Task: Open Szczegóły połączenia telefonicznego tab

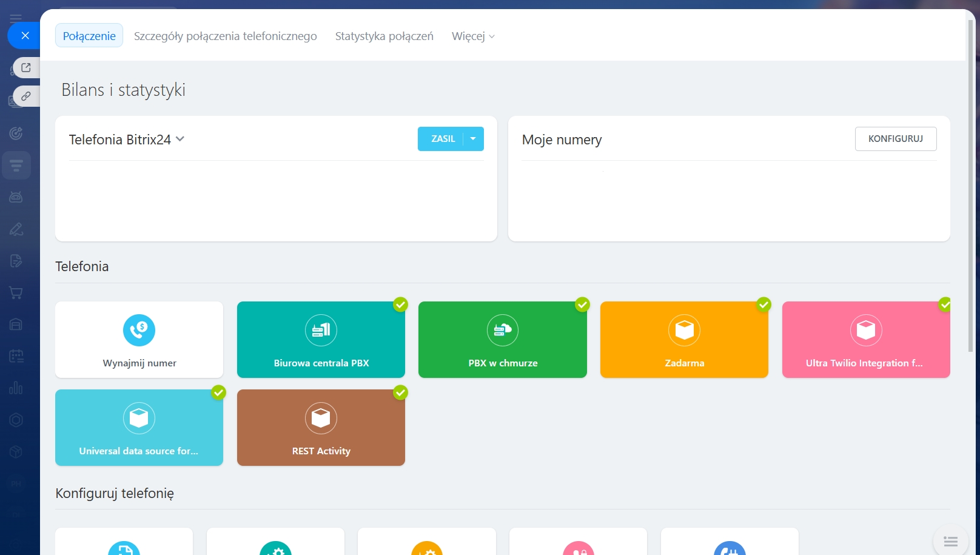Action: 226,36
